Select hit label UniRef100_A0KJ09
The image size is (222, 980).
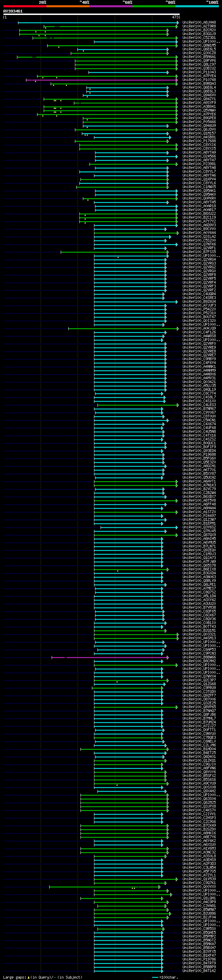coord(199,328)
